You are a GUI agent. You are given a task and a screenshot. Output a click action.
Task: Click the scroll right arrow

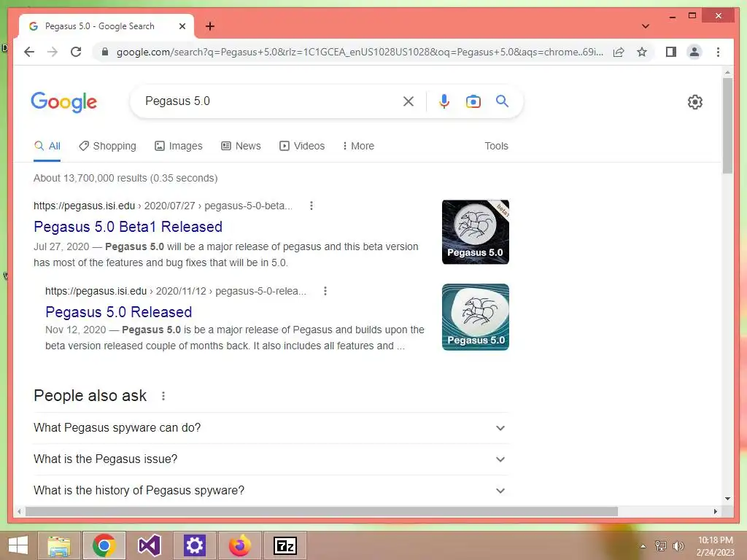pos(715,511)
